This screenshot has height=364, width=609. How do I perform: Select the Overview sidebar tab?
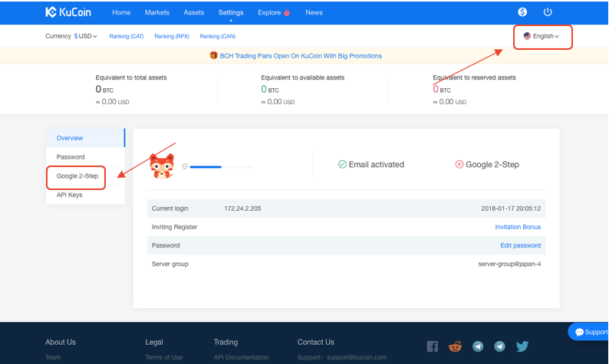(85, 138)
